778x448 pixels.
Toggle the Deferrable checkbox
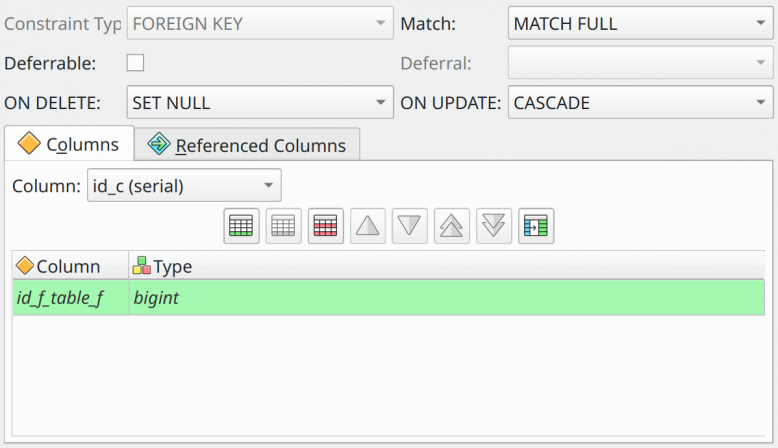(135, 63)
